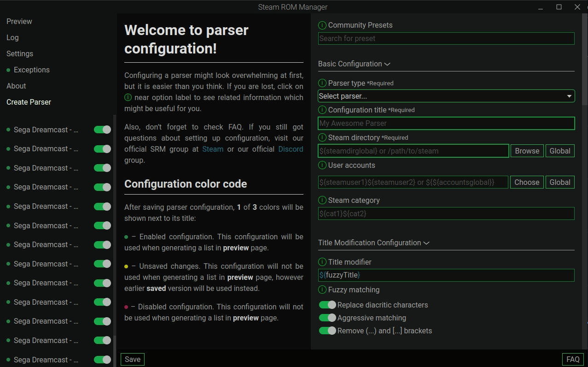Open the Steam group link
The image size is (588, 367).
(x=213, y=149)
